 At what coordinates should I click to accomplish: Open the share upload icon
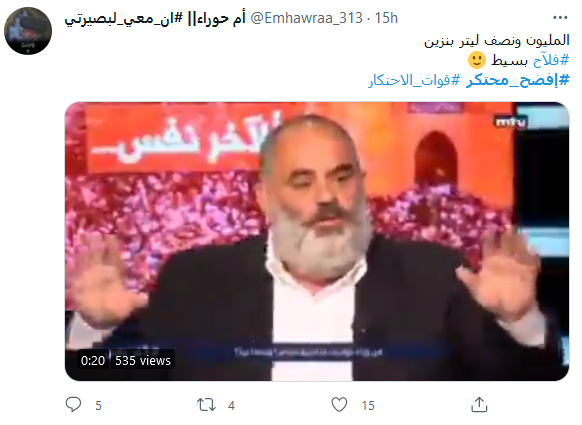479,405
